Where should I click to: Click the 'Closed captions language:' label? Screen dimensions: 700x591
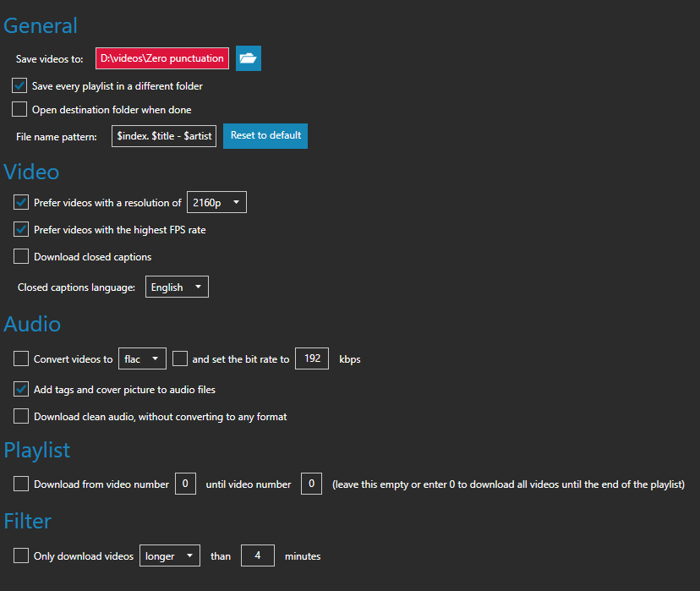coord(76,287)
